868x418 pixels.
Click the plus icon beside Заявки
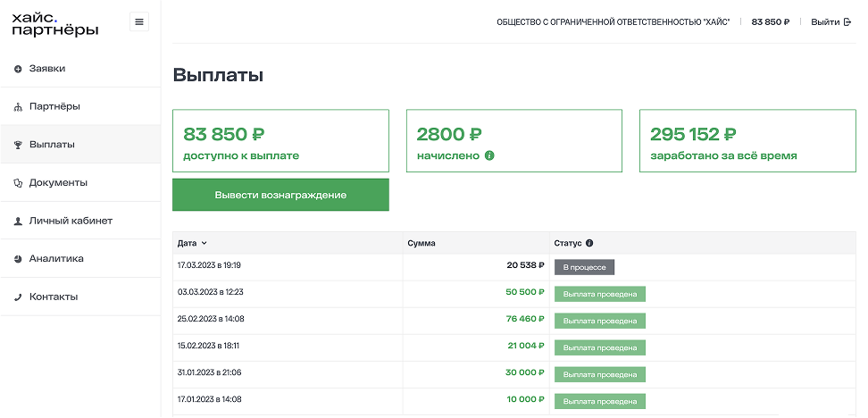(18, 69)
